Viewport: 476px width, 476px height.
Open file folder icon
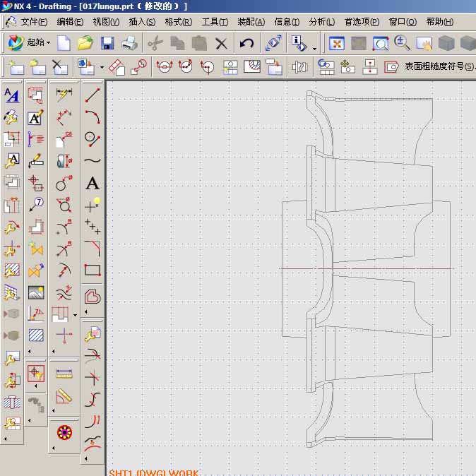click(85, 43)
